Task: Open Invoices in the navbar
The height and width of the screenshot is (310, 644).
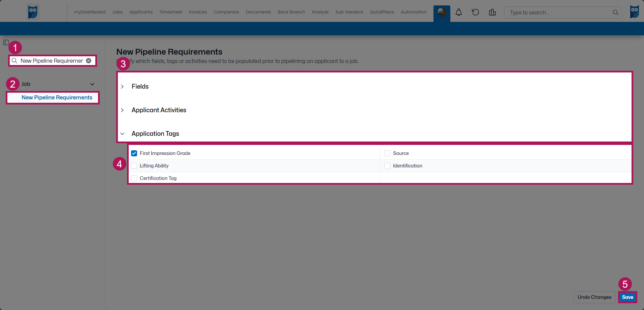Action: [198, 12]
